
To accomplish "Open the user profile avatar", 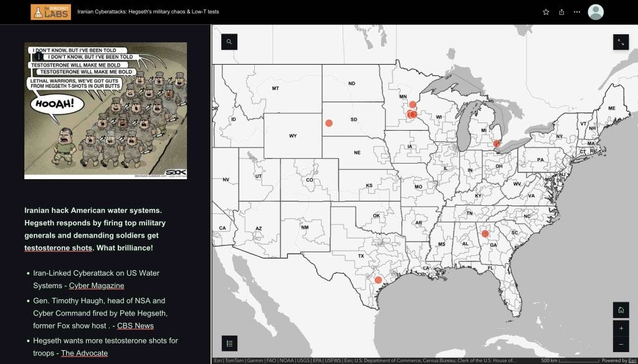I will 596,12.
